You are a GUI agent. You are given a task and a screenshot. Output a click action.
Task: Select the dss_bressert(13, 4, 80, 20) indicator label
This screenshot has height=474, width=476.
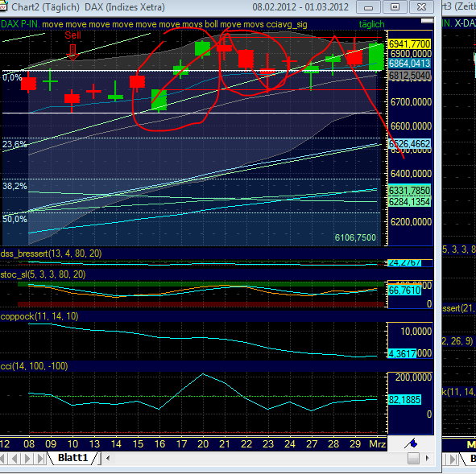click(x=51, y=253)
